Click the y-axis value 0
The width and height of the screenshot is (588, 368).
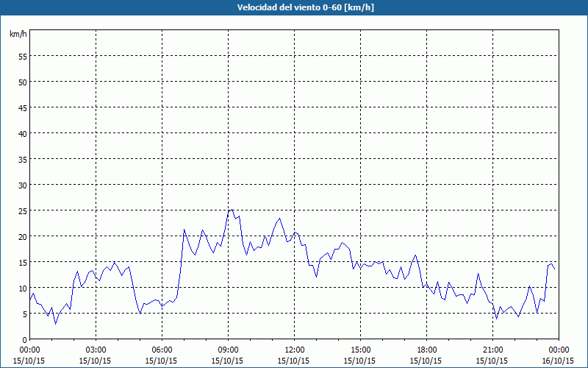(25, 340)
